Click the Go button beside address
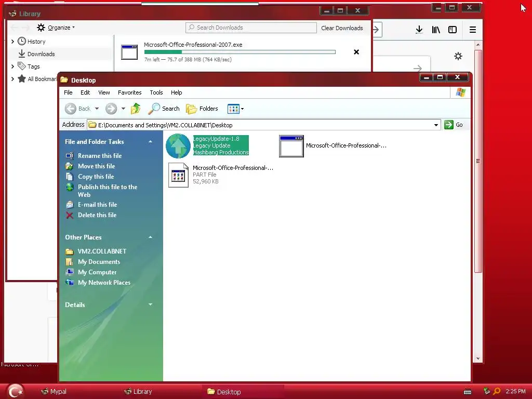Image resolution: width=532 pixels, height=399 pixels. 454,125
